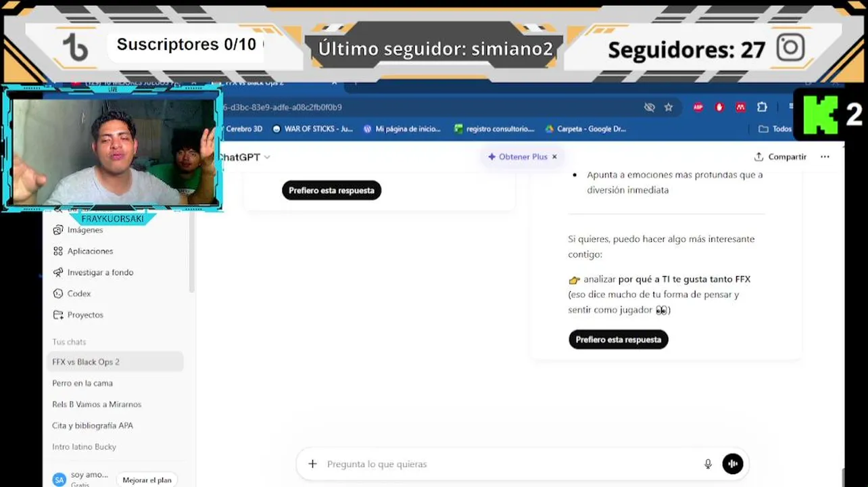Open the Todos bookmarks folder

click(775, 129)
